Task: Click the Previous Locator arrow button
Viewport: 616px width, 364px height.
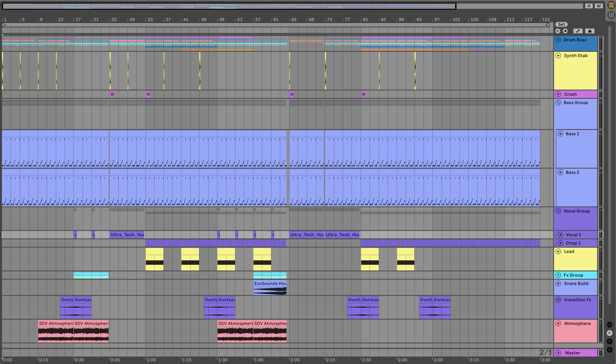Action: click(558, 31)
